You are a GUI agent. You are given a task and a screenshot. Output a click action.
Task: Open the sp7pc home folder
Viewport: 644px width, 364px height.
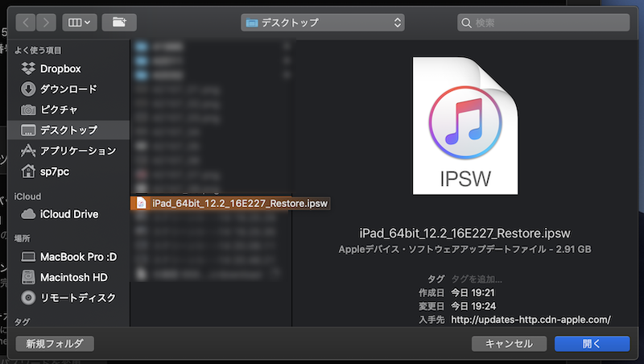55,171
